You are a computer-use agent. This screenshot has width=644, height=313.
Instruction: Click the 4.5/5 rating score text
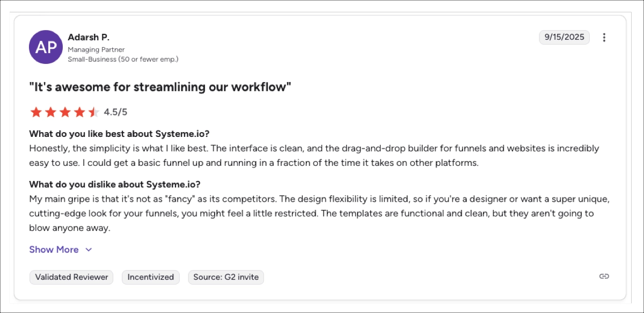click(x=115, y=112)
